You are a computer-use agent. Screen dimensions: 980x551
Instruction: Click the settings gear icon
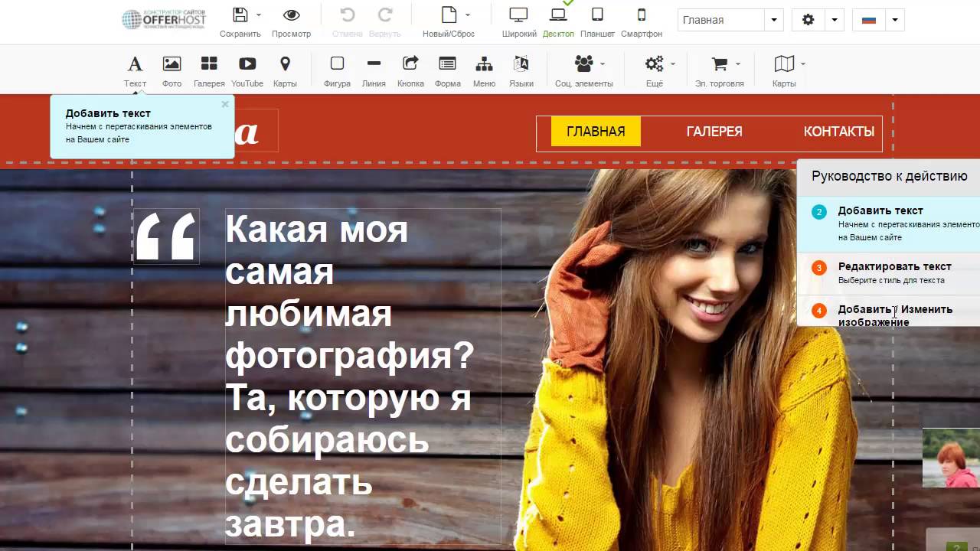pyautogui.click(x=808, y=20)
